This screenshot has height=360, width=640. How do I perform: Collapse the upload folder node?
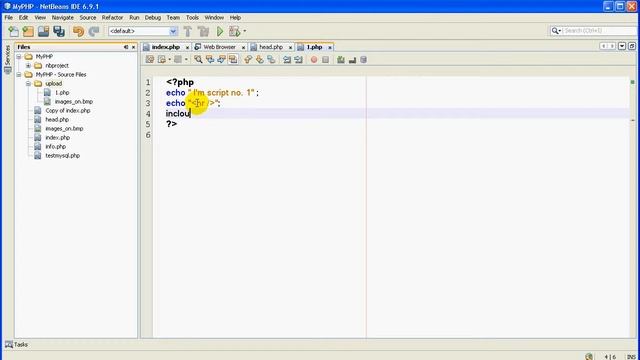(x=28, y=83)
